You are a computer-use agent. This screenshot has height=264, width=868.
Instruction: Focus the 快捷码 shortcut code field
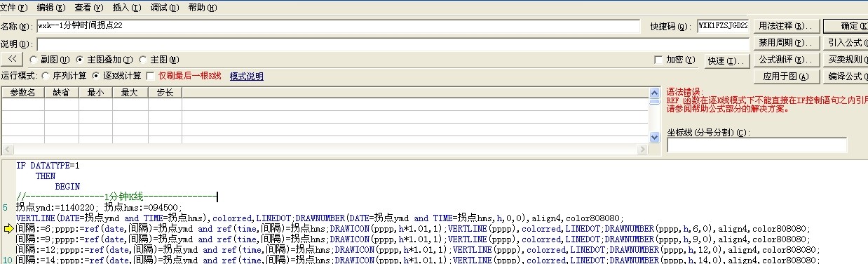click(723, 26)
